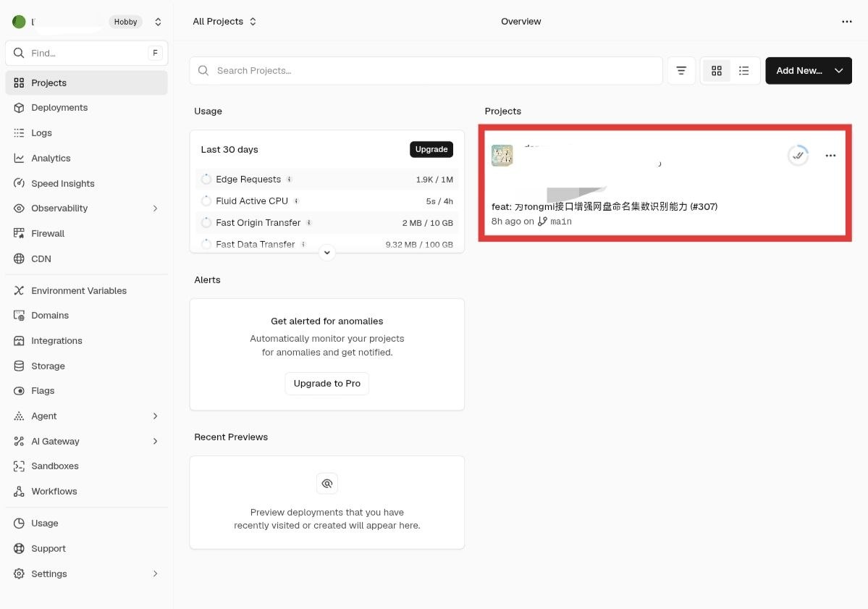Focus the Search Projects field
Image resolution: width=868 pixels, height=609 pixels.
426,71
